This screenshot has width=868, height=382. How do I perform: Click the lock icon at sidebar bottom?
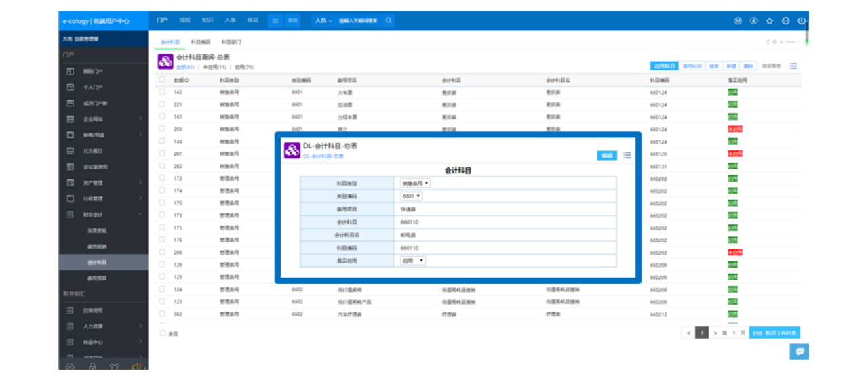click(x=92, y=366)
